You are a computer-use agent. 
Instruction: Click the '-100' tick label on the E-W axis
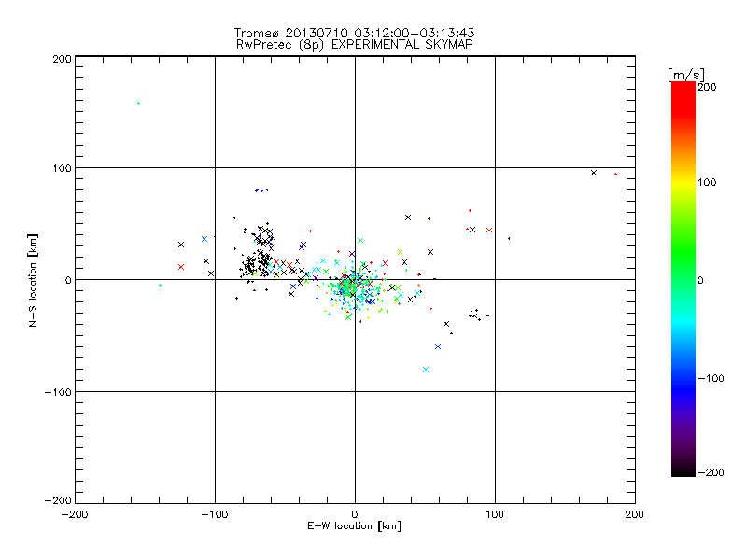(x=215, y=515)
